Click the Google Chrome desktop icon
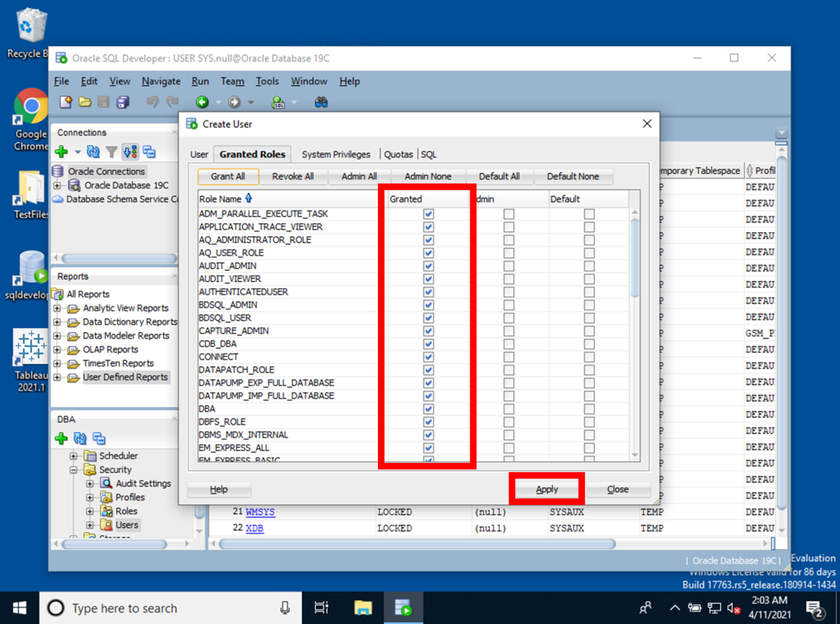This screenshot has width=840, height=624. click(31, 119)
